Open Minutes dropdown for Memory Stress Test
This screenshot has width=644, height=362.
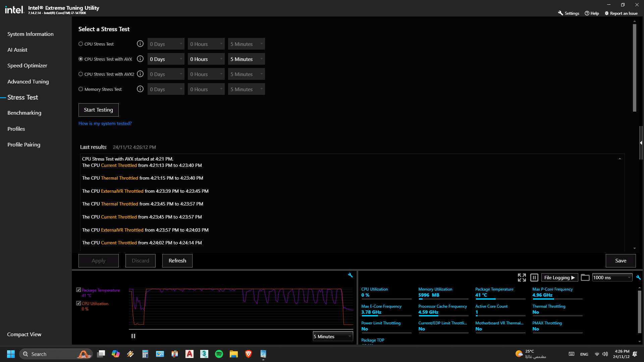tap(247, 89)
